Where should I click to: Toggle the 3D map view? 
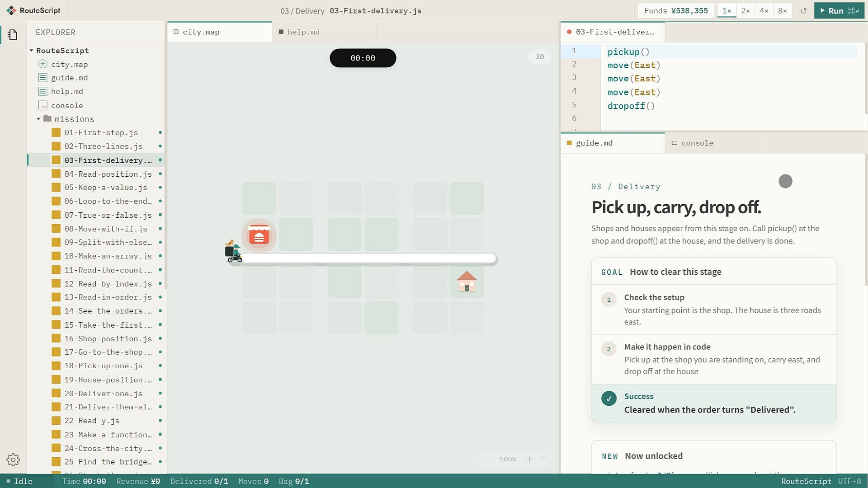540,57
